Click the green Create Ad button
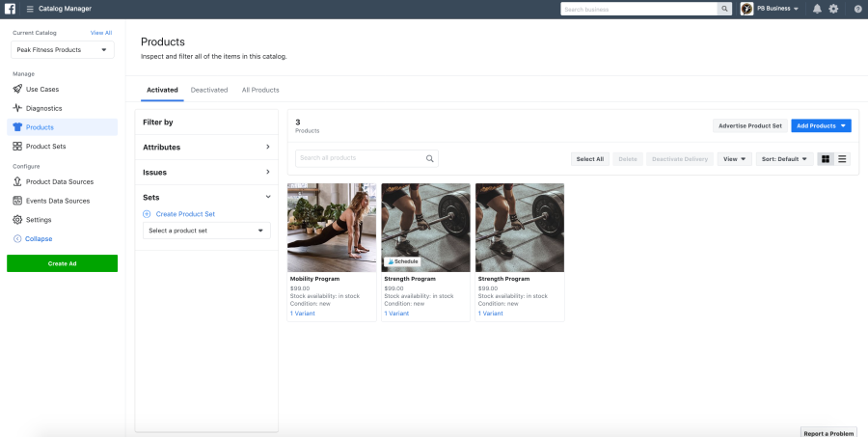Screen dimensions: 868x437 [x=62, y=263]
